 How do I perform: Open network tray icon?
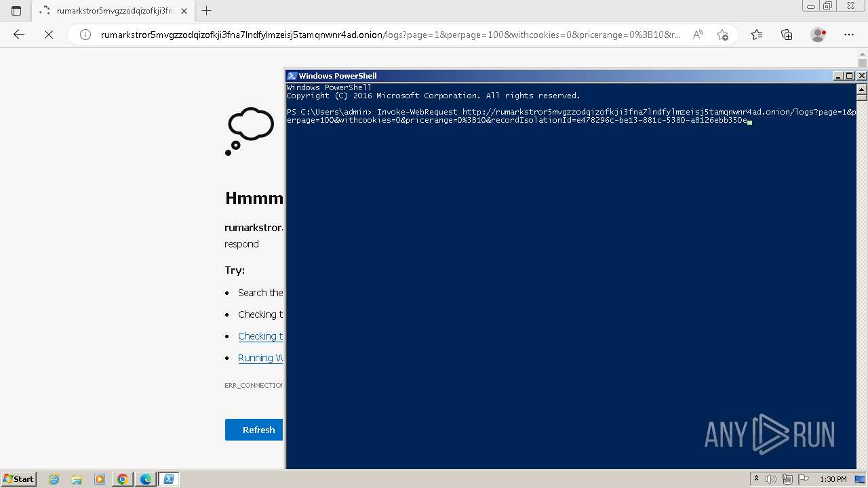787,479
